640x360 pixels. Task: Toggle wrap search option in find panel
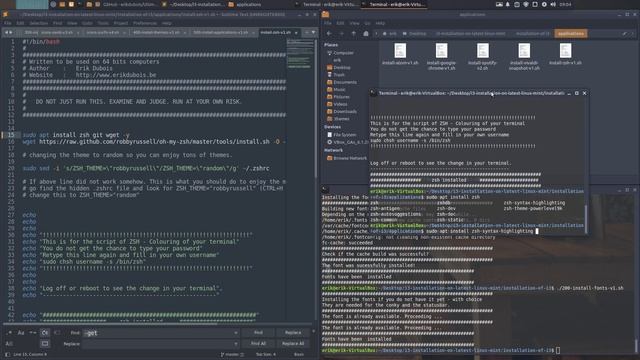coord(45,333)
